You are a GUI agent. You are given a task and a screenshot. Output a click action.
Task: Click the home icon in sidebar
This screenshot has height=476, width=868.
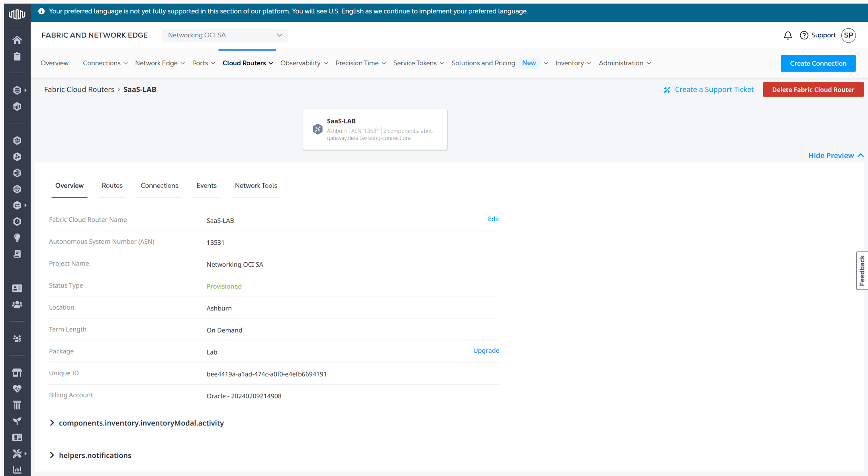click(x=17, y=40)
